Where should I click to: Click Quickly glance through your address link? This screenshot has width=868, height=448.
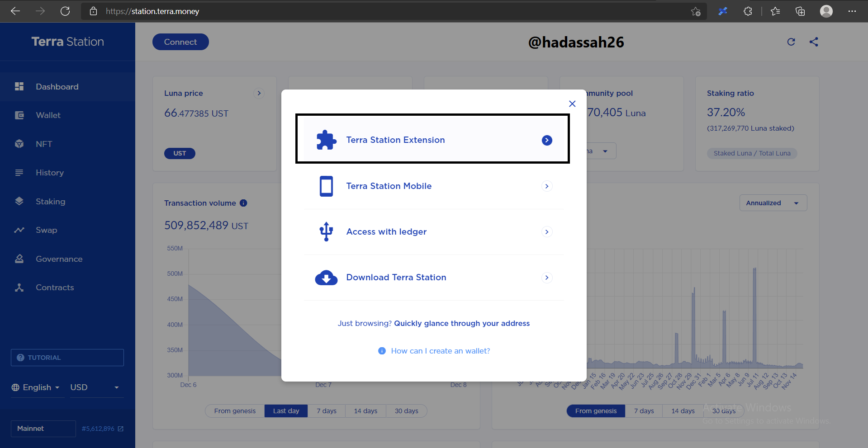tap(462, 323)
